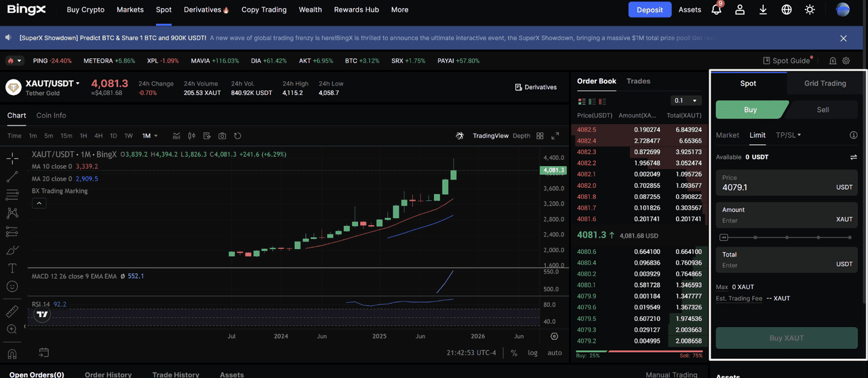Click the fullscreen chart icon
Screen dimensions: 868x378
[x=555, y=136]
